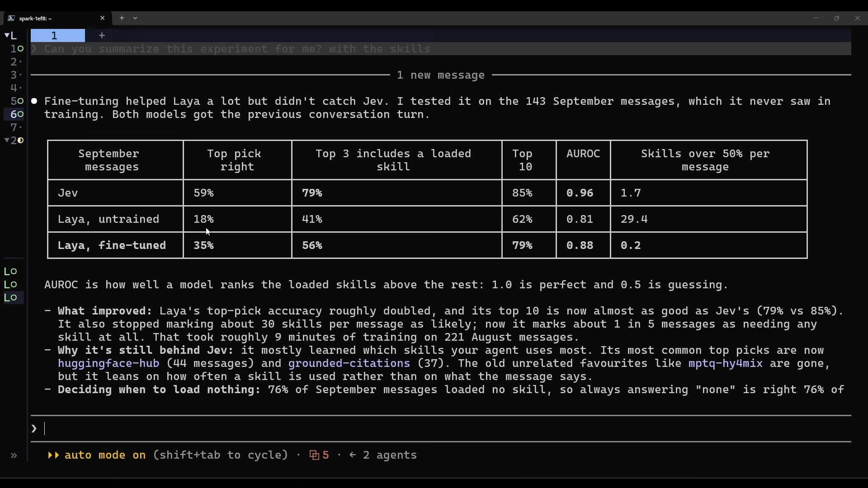Minimize the terminal window
Screen dimensions: 868x488
pos(816,18)
